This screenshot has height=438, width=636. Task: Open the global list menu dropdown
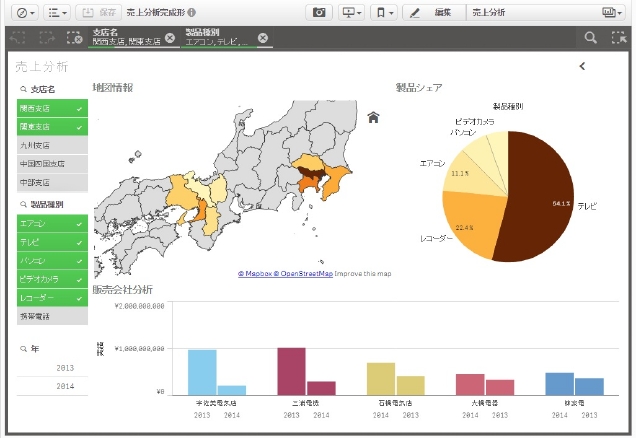[59, 13]
